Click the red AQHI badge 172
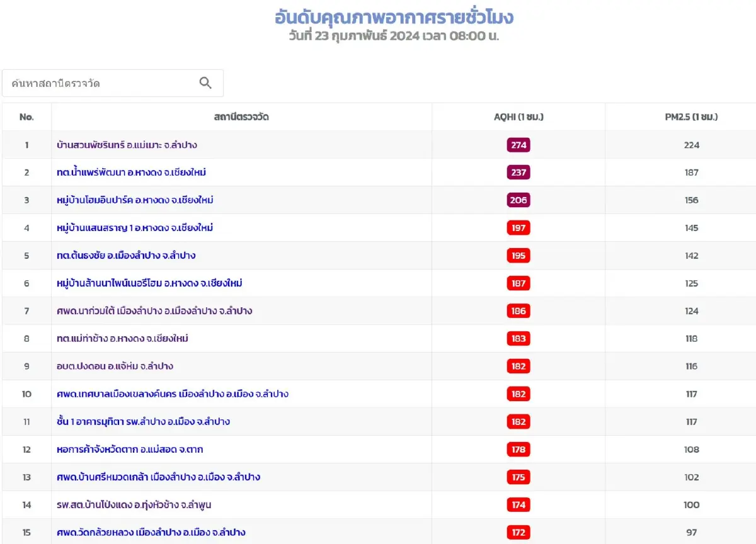This screenshot has height=544, width=756. click(518, 533)
